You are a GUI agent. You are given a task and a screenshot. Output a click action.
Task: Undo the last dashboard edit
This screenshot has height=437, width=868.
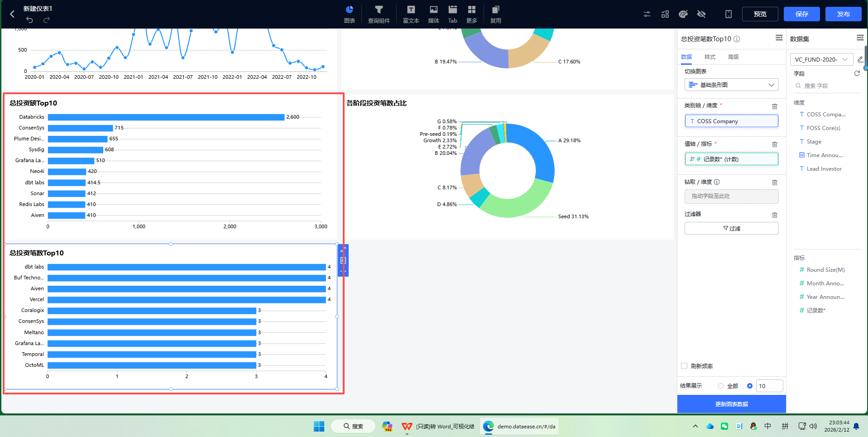pos(29,20)
